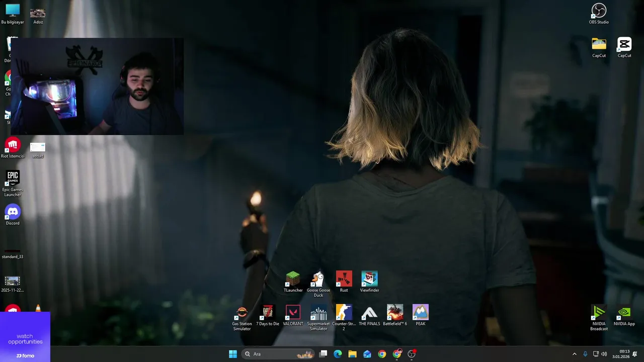The image size is (644, 362).
Task: Open Outlook from the taskbar
Action: 367,354
